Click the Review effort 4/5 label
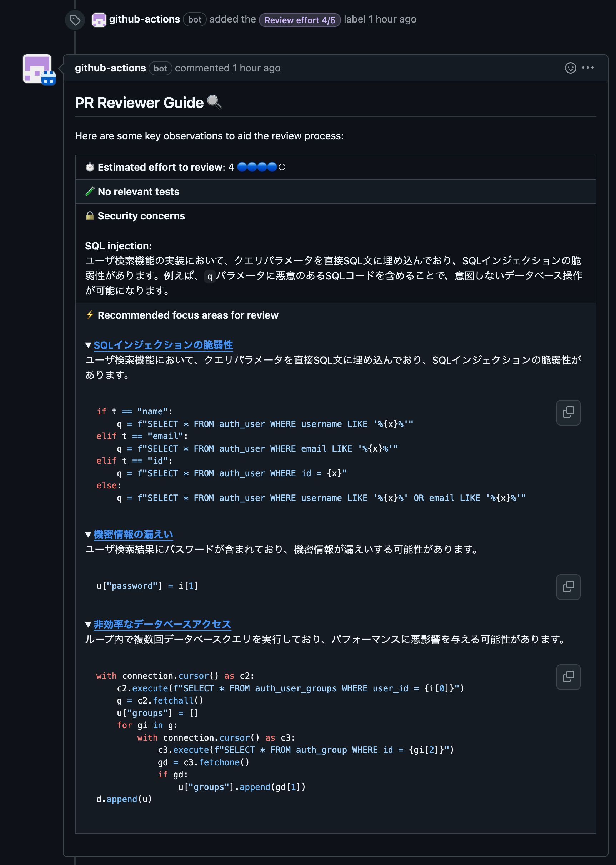 (300, 20)
